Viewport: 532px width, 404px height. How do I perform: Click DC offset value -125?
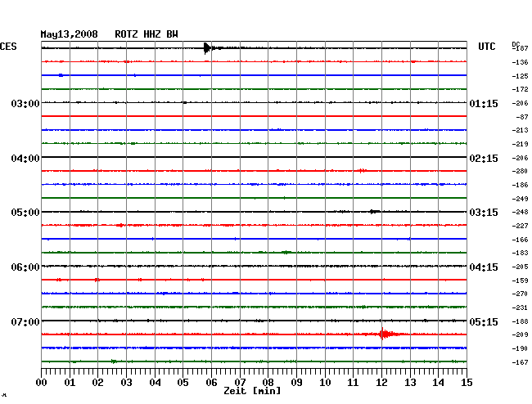[520, 76]
